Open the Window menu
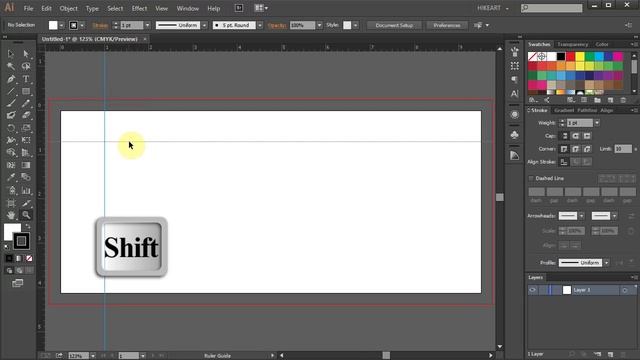640x360 pixels. point(187,8)
